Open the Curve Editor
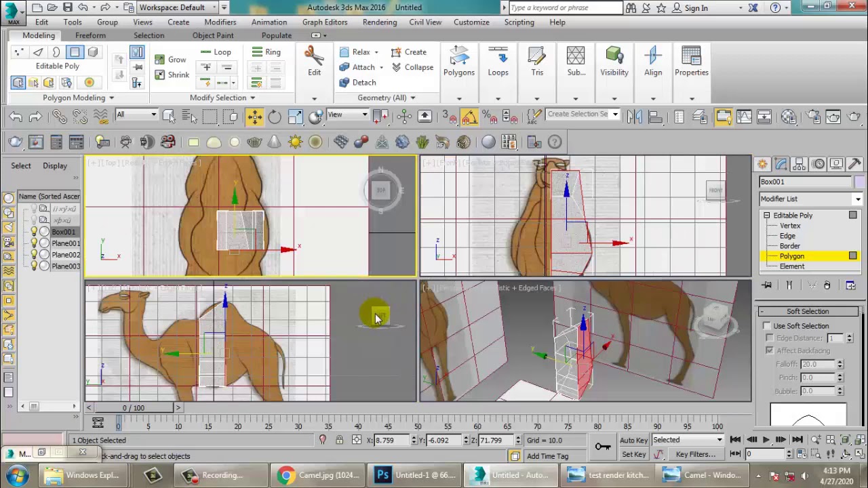The height and width of the screenshot is (488, 868). [744, 117]
